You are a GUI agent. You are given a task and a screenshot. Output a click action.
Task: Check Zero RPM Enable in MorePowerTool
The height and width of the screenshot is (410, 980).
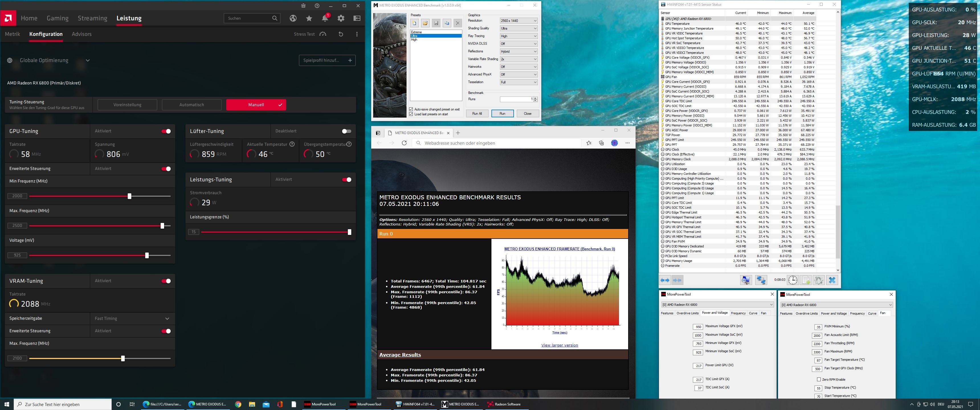(819, 380)
